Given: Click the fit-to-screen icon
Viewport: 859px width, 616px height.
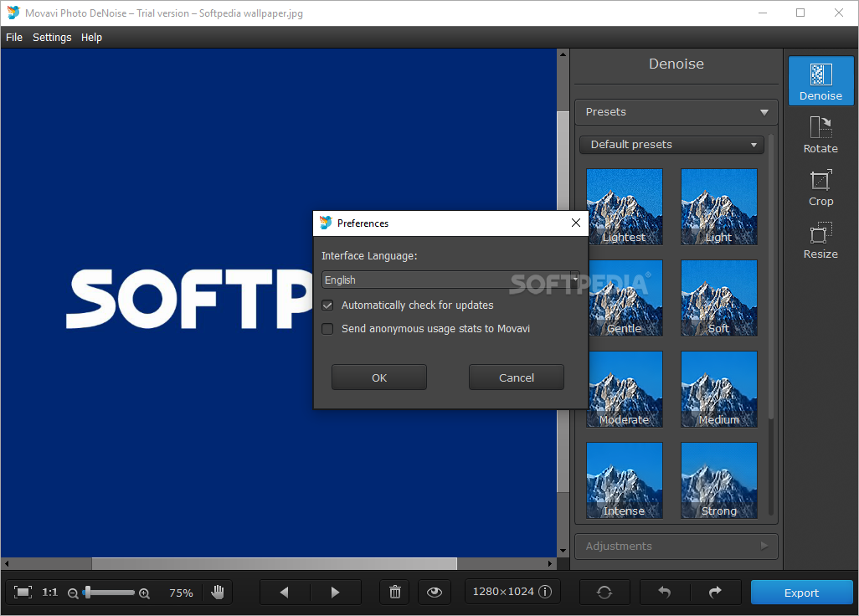Looking at the screenshot, I should pyautogui.click(x=23, y=592).
